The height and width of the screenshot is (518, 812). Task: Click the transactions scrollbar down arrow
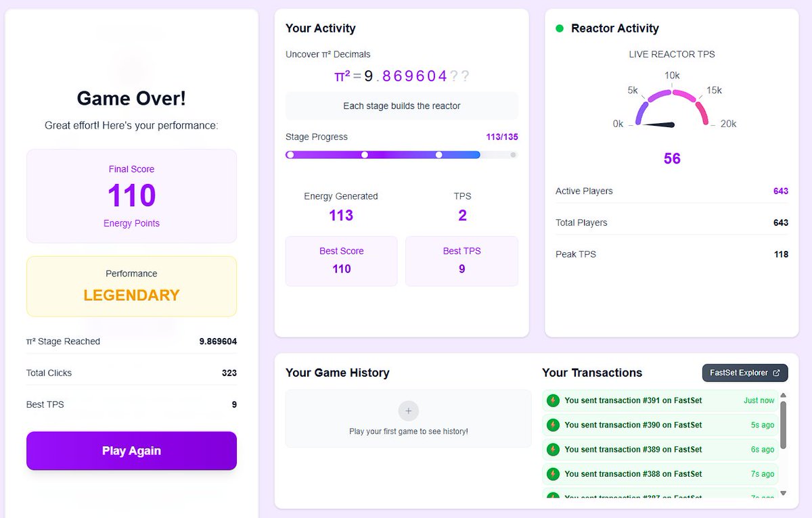point(784,493)
